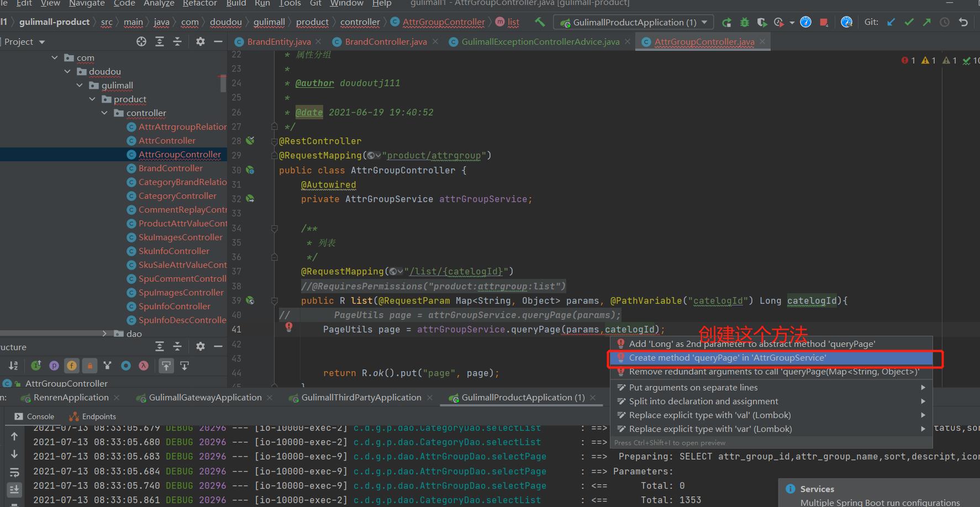Open the GulimallProductApplication run configuration dropdown
The height and width of the screenshot is (507, 980).
[634, 22]
